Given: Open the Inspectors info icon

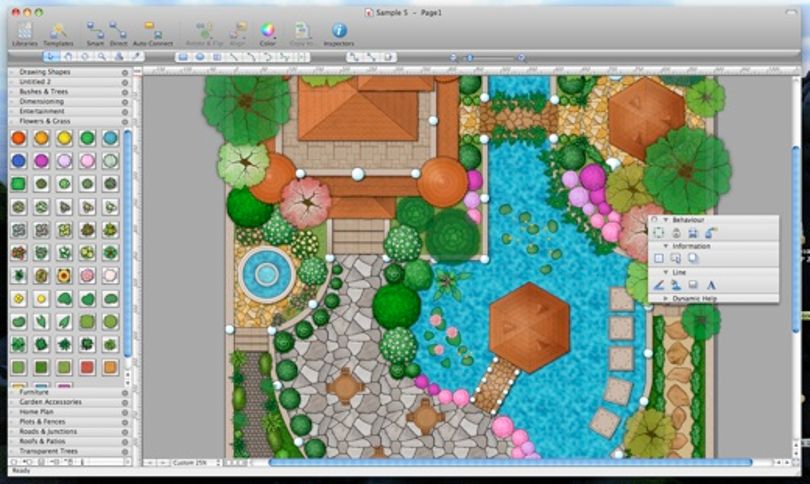Looking at the screenshot, I should [339, 35].
